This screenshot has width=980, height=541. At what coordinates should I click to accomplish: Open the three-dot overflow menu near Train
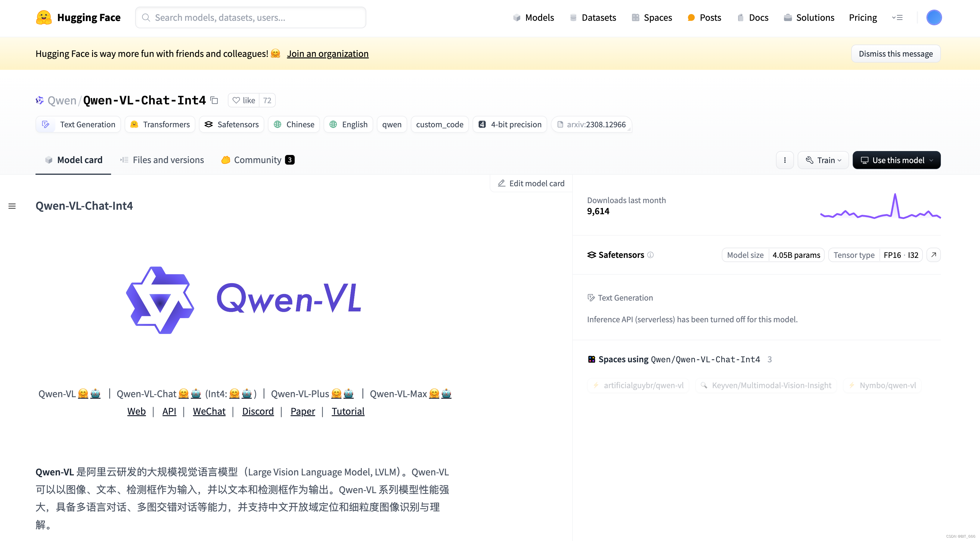coord(784,160)
